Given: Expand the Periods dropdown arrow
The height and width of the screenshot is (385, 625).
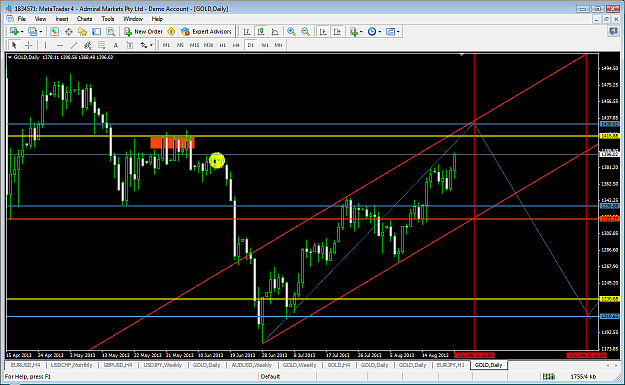Looking at the screenshot, I should pyautogui.click(x=380, y=31).
